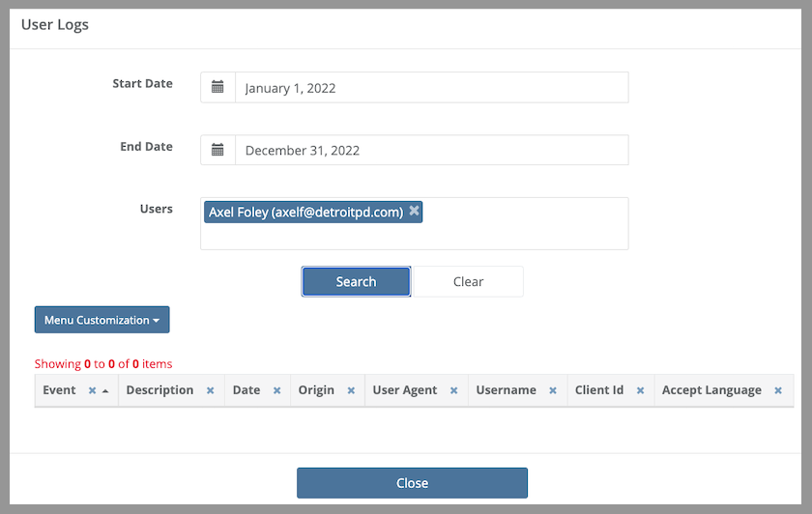Remove the Date column
Screen dimensions: 812x514
pos(277,390)
